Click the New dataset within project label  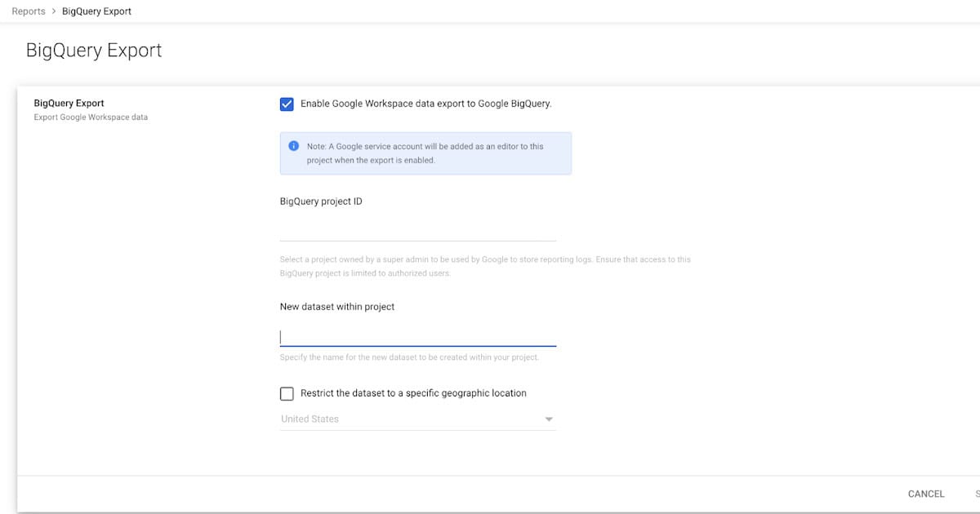[336, 307]
